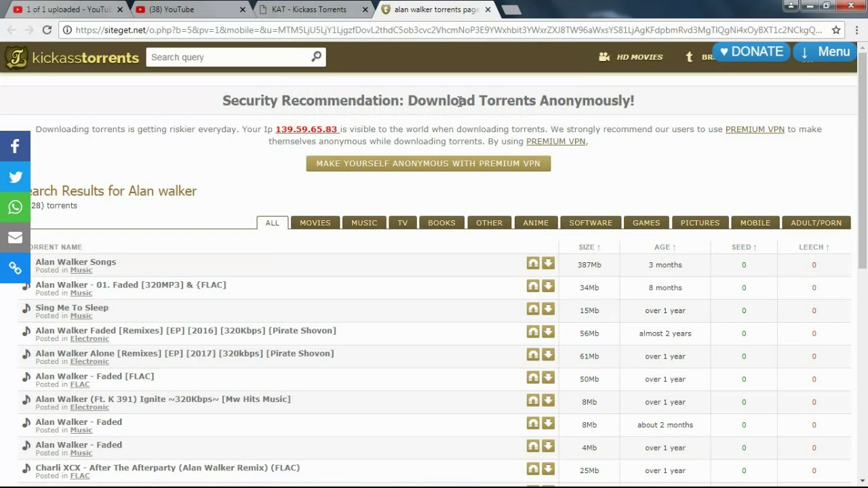Click the magnet link icon for Alan Walker Songs
The height and width of the screenshot is (488, 868).
[x=533, y=264]
